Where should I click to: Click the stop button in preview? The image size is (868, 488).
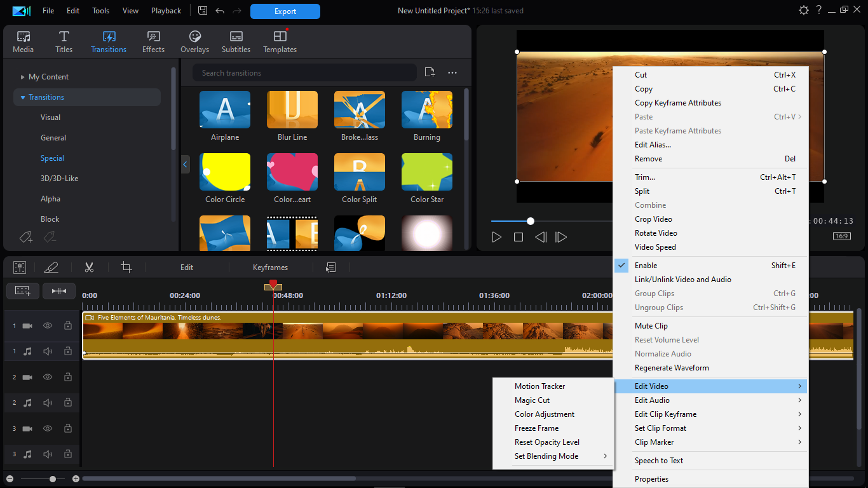519,237
